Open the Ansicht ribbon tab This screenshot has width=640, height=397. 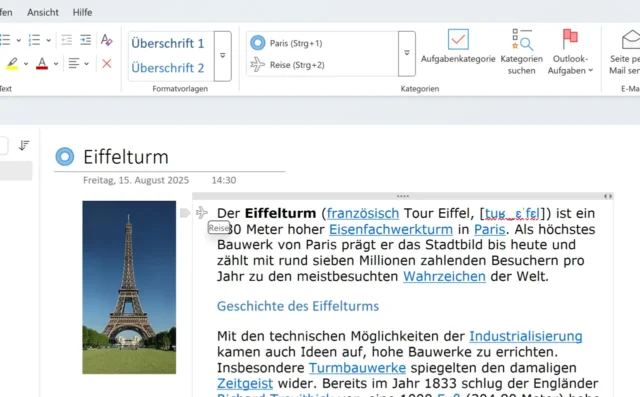pos(43,12)
